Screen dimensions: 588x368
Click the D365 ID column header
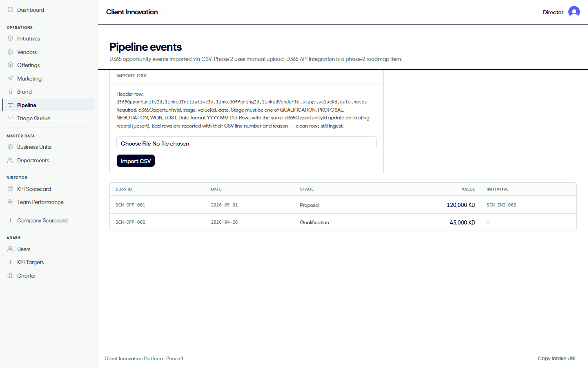tap(124, 189)
